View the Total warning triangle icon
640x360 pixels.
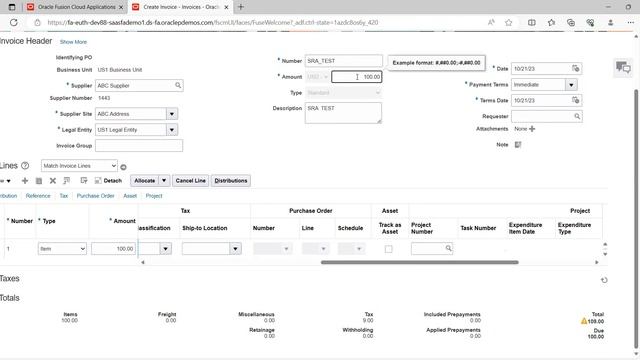tap(584, 321)
